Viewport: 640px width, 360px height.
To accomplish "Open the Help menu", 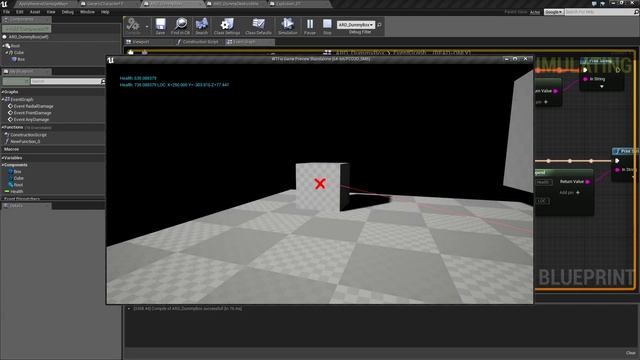I will (x=105, y=12).
